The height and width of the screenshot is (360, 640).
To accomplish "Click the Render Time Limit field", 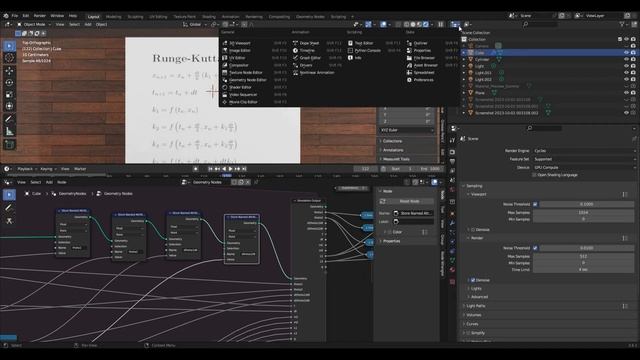I will pos(583,270).
